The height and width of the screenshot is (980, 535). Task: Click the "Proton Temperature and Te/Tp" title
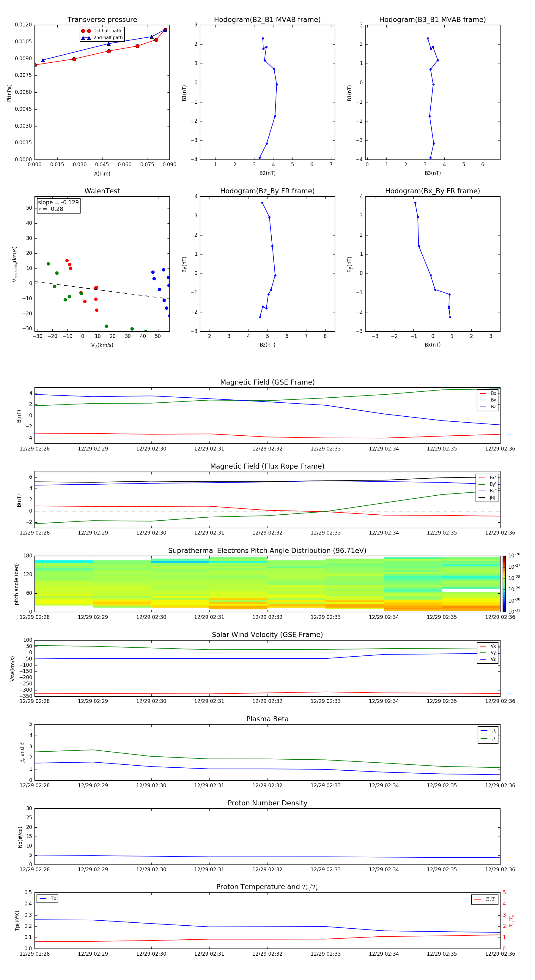(267, 887)
